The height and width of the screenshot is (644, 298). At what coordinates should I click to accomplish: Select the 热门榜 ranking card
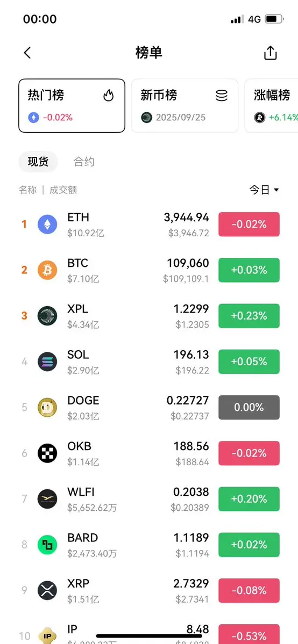72,106
